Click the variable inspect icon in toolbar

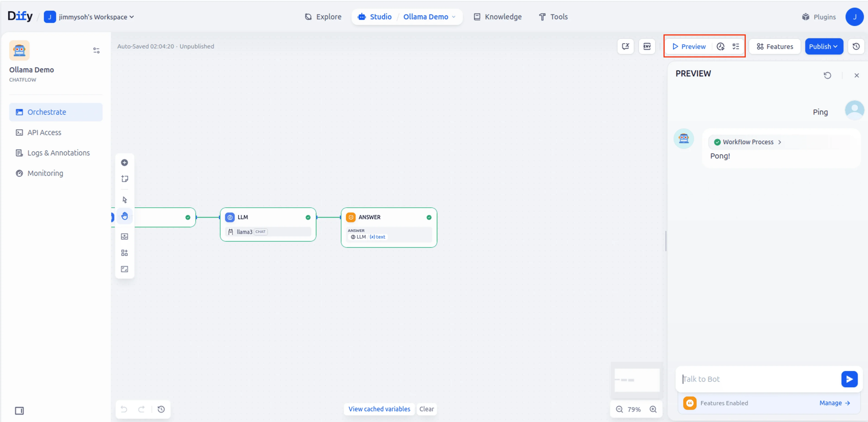point(625,47)
